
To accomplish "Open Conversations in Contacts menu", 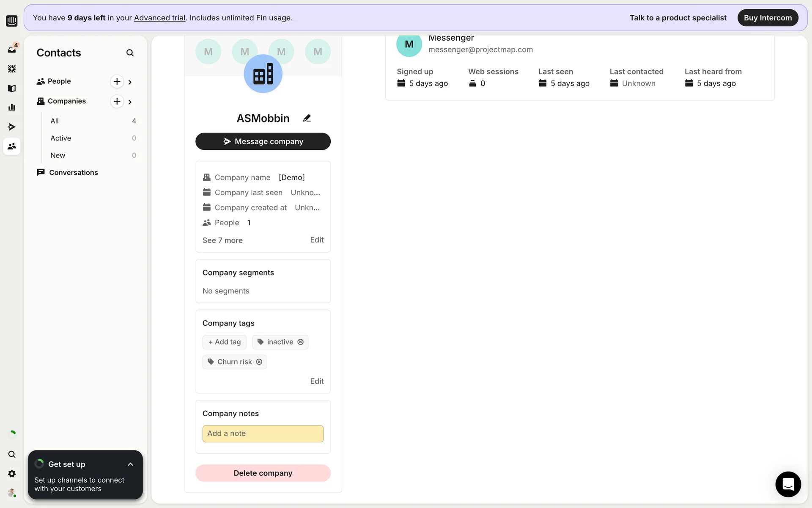I will (x=73, y=172).
